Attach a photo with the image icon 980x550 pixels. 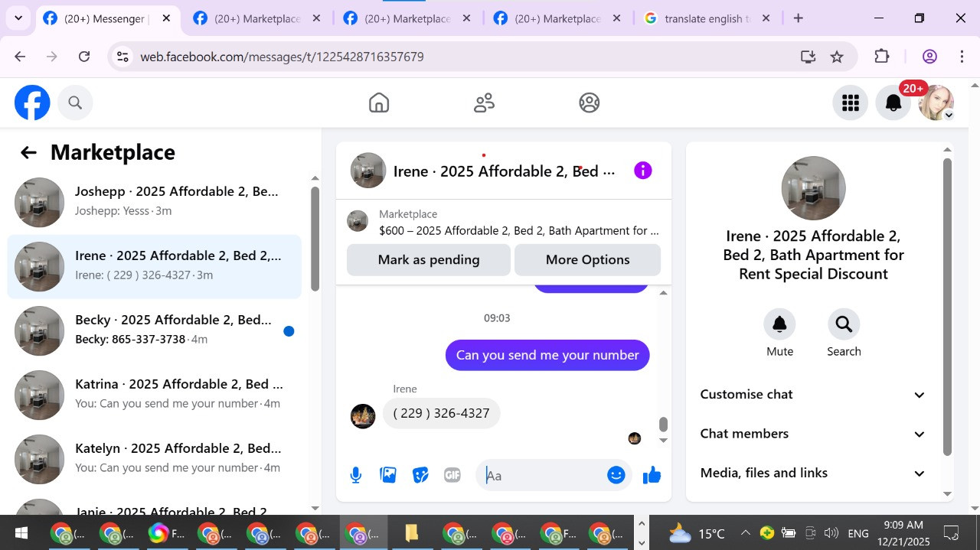click(x=388, y=475)
